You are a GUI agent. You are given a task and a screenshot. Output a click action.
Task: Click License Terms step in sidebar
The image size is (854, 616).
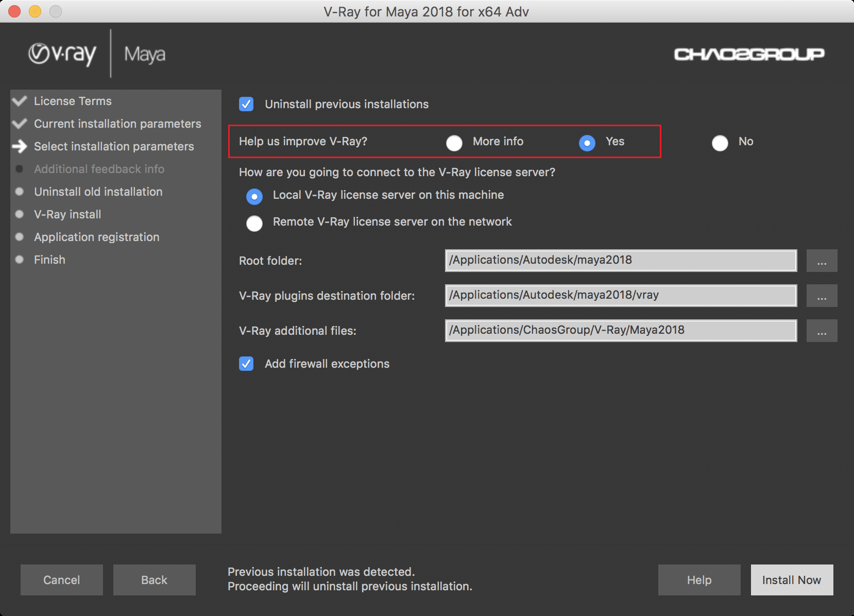coord(73,101)
